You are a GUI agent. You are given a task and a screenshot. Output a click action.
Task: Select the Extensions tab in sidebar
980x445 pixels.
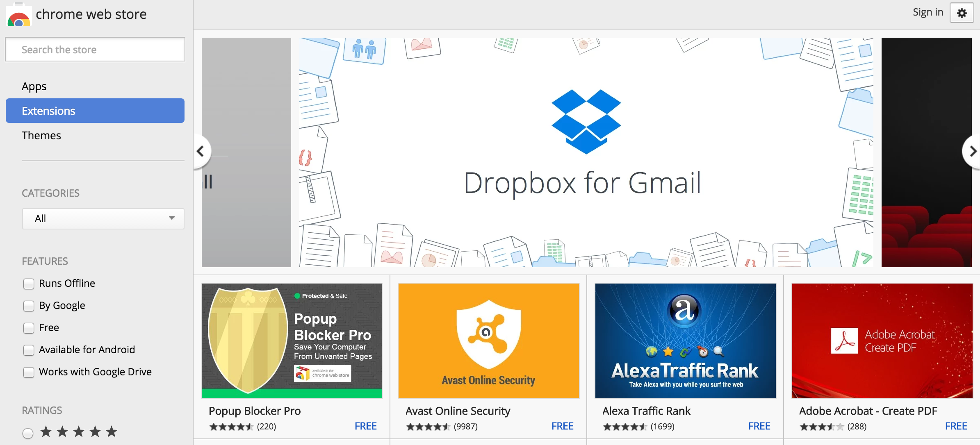click(96, 111)
